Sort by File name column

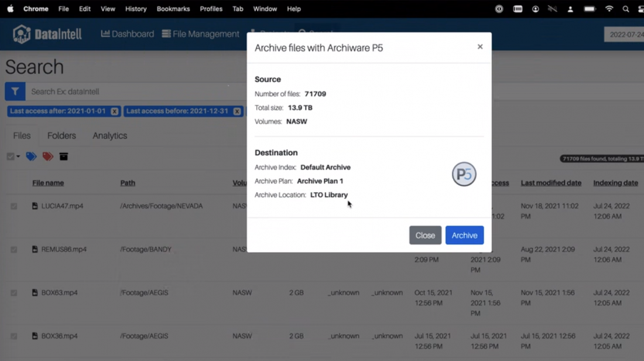click(x=48, y=183)
